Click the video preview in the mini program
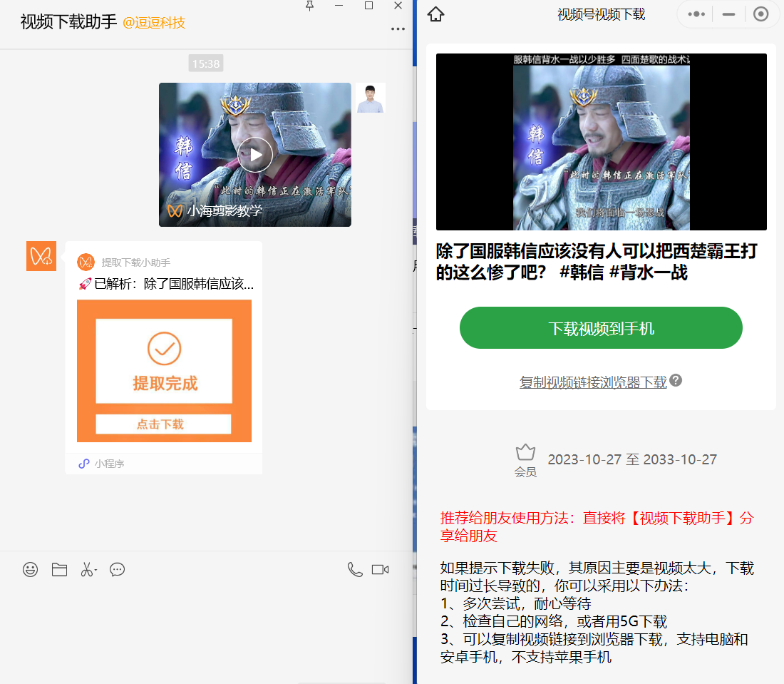Screen dimensions: 784x684 (601, 142)
